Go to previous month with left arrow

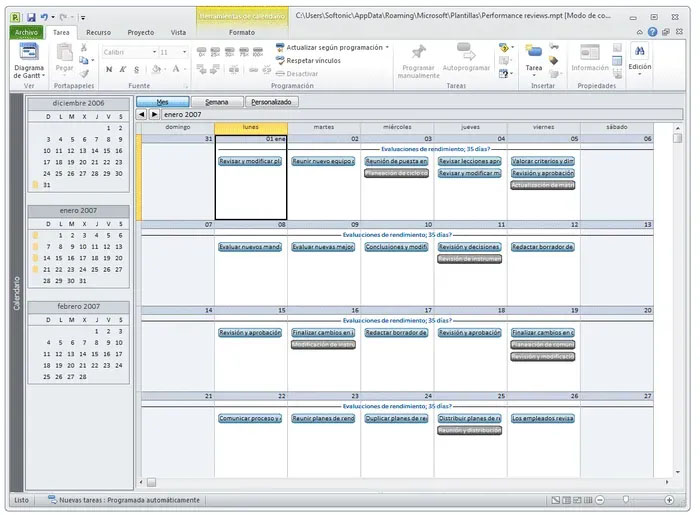(142, 114)
